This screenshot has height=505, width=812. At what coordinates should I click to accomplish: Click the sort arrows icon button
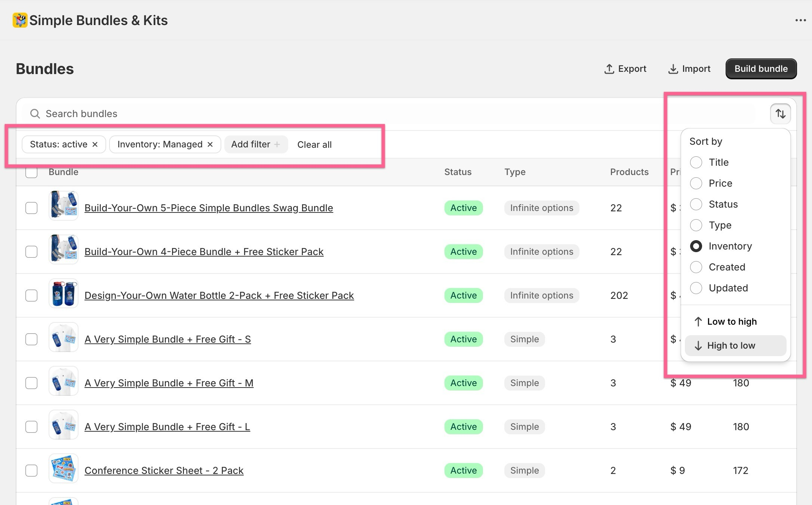tap(780, 114)
